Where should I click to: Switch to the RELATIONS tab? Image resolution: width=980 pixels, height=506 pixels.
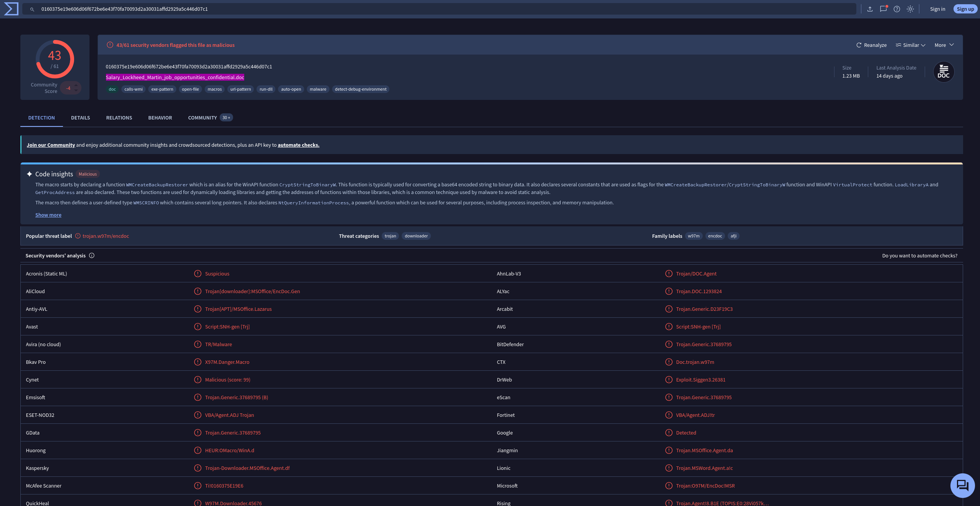click(119, 118)
